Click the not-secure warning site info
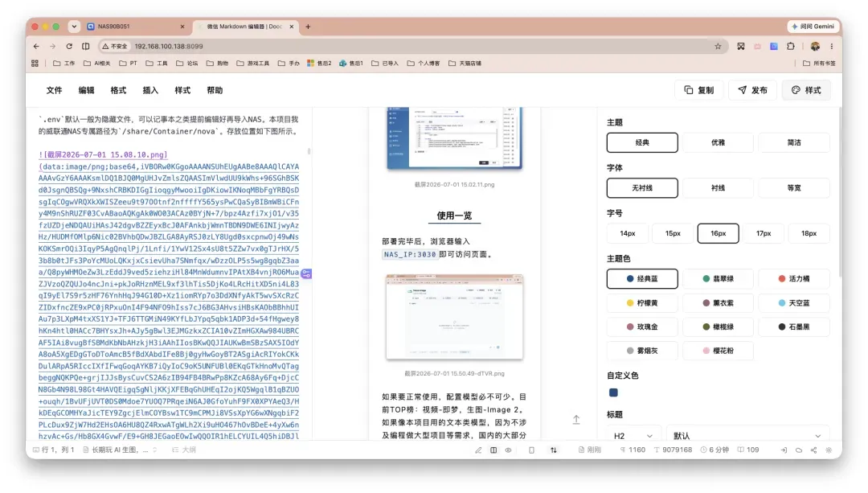Viewport: 868px width, 493px height. click(115, 47)
